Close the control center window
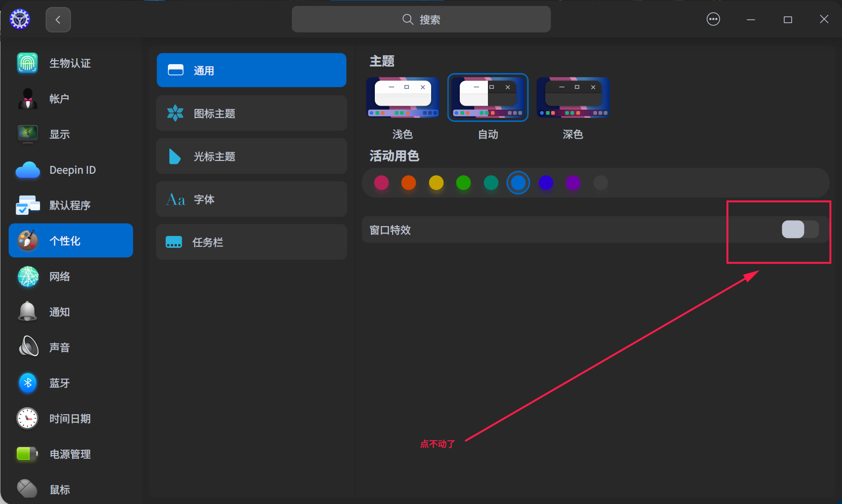842x504 pixels. click(x=824, y=19)
